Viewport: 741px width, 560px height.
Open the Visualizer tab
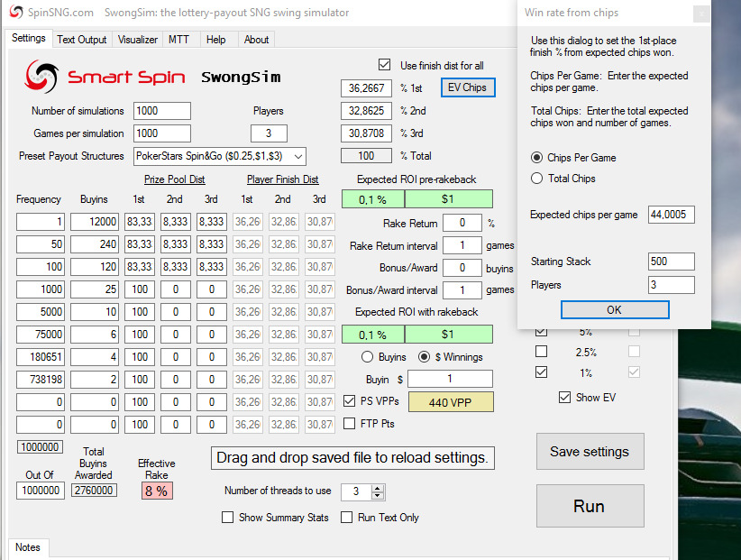(138, 40)
